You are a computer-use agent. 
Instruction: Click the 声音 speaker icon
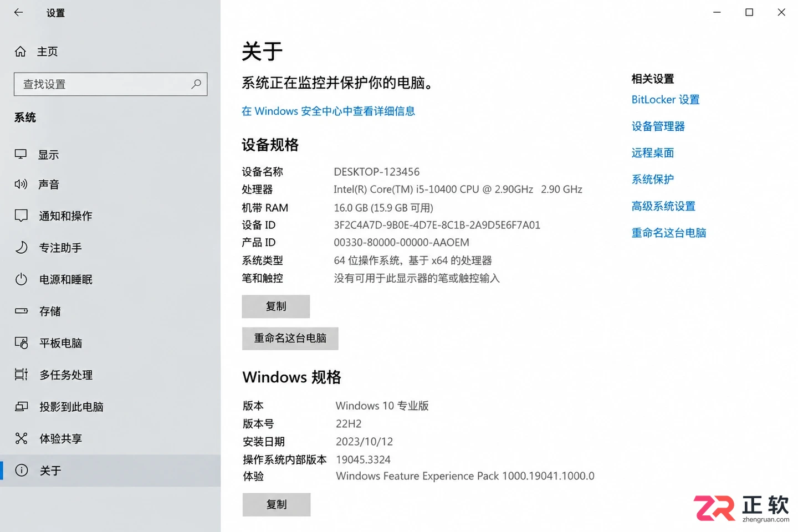click(21, 185)
